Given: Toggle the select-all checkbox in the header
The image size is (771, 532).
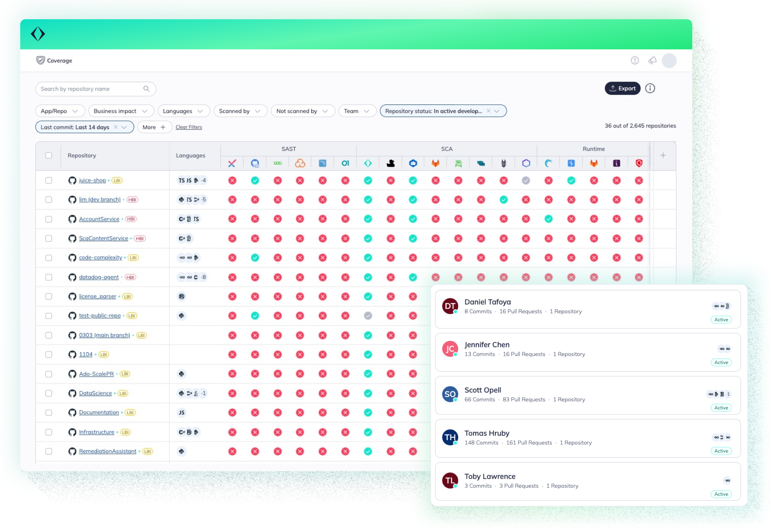Looking at the screenshot, I should [x=49, y=155].
